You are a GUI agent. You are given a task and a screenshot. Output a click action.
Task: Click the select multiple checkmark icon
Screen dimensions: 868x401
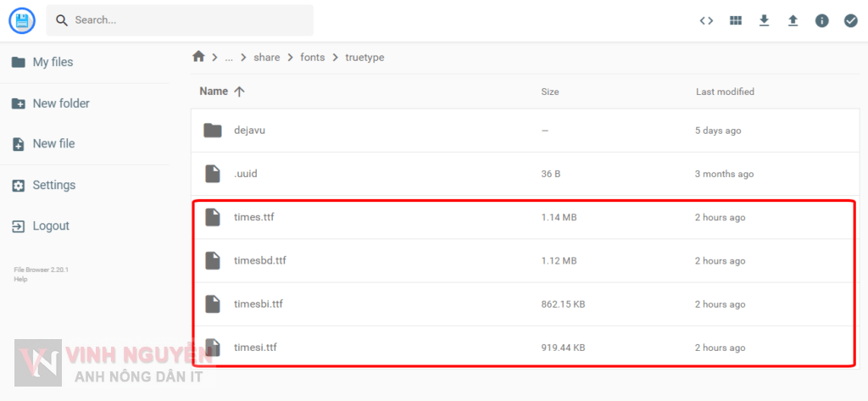coord(850,20)
